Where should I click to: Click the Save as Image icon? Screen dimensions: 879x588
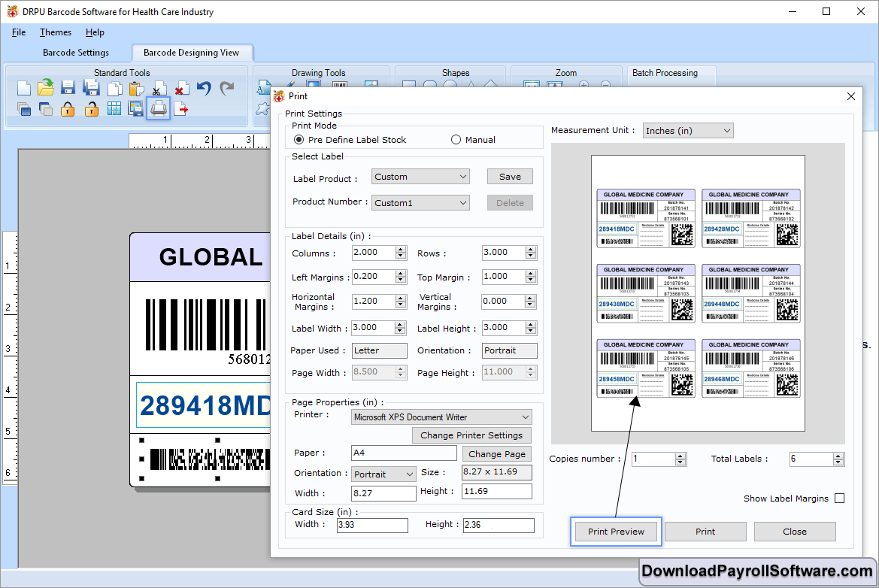click(x=135, y=109)
